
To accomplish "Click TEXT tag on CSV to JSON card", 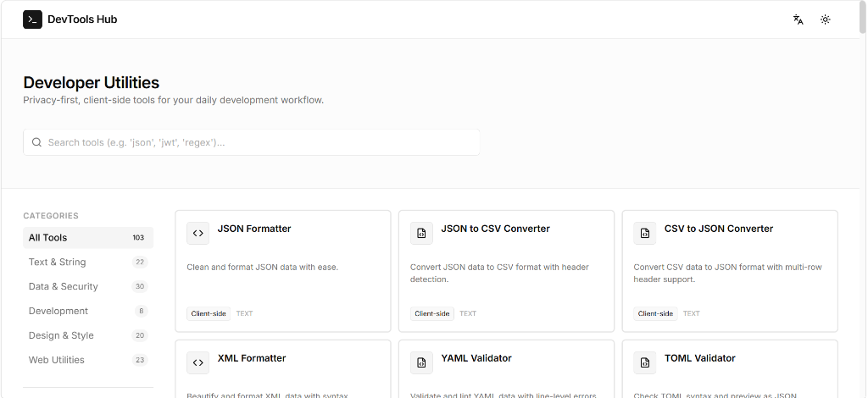I will [692, 313].
